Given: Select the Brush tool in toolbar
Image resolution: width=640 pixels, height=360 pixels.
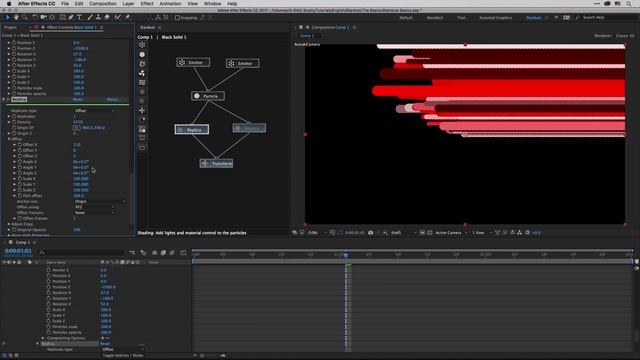Looking at the screenshot, I should tap(90, 18).
